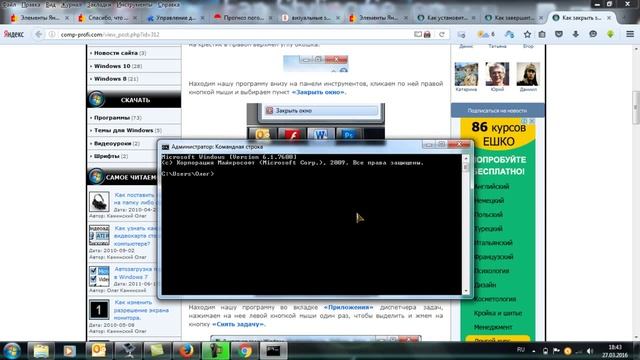Open the RU language indicator
Image resolution: width=640 pixels, height=360 pixels.
pyautogui.click(x=521, y=350)
